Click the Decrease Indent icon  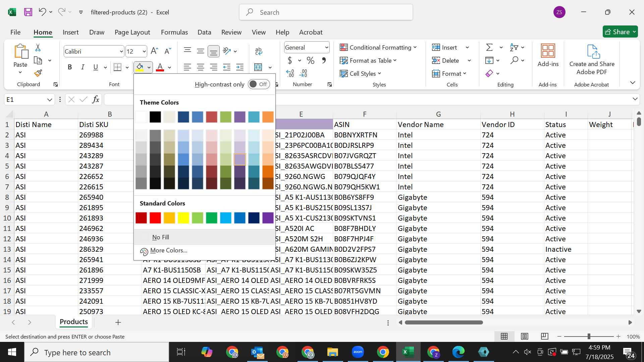(227, 67)
